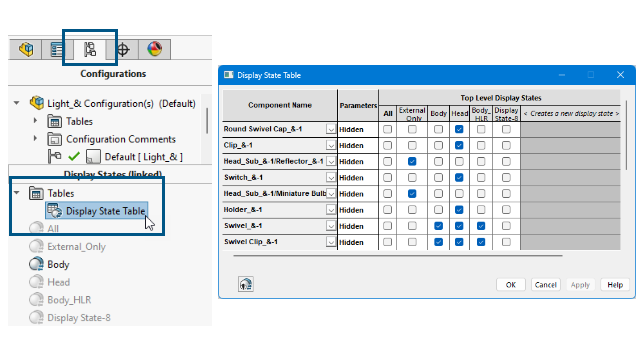Click the Cancel button
This screenshot has height=360, width=640.
coord(546,285)
